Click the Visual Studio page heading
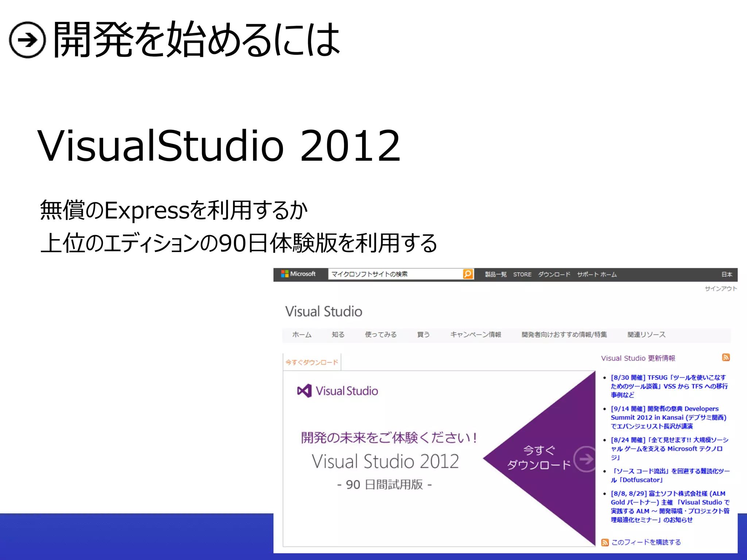Screen dimensions: 747x560 [x=324, y=312]
